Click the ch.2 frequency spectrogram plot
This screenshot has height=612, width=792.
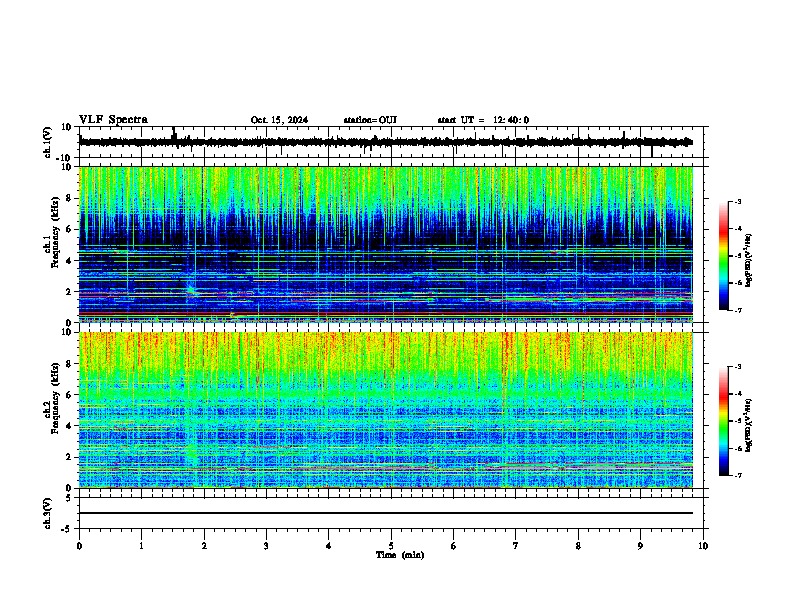tap(386, 410)
